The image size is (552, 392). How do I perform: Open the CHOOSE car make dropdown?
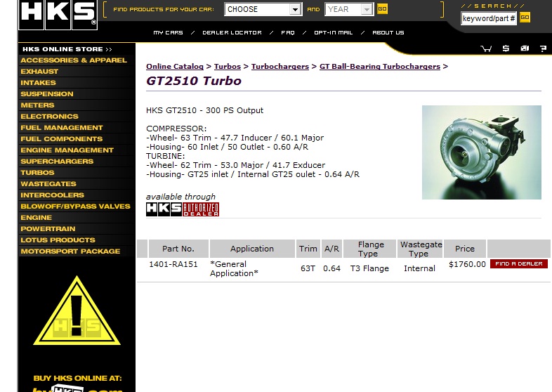[x=263, y=9]
